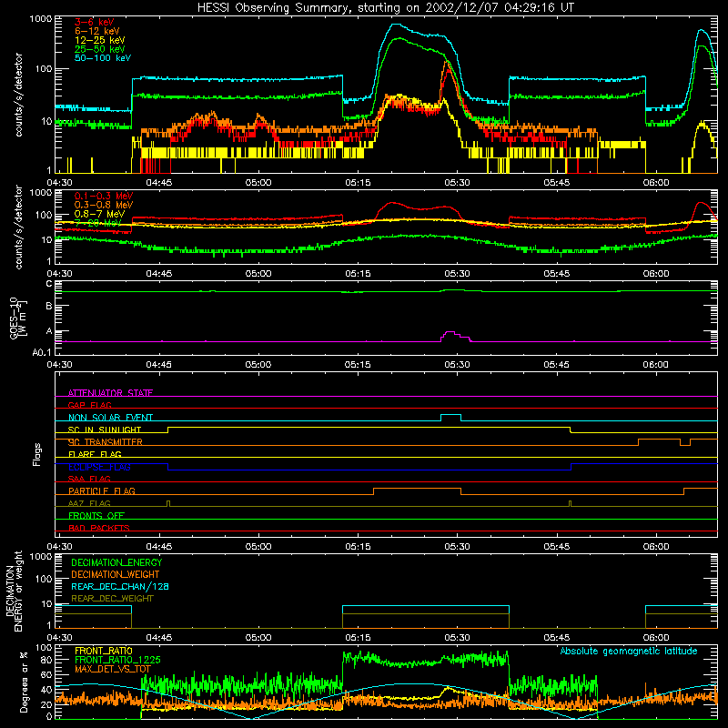This screenshot has width=728, height=728.
Task: Select the 7-20 MeV legend label
Action: point(97,223)
